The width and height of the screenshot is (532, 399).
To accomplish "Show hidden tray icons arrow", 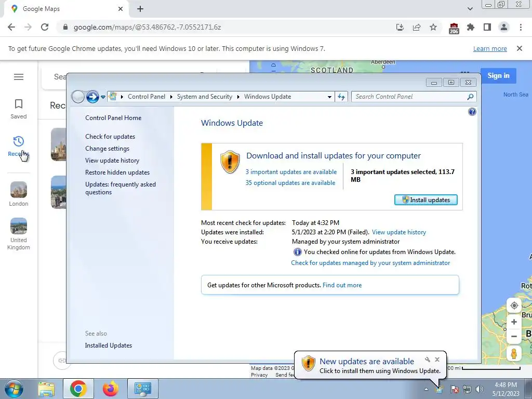I will click(426, 389).
